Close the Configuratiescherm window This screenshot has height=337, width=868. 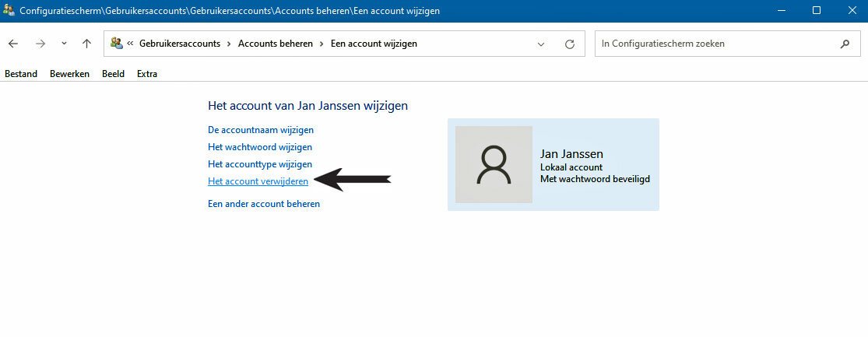pos(851,11)
